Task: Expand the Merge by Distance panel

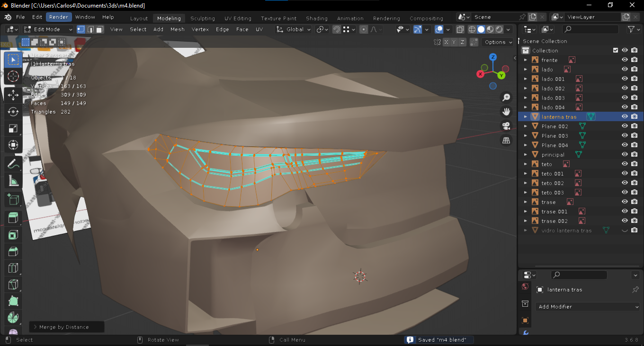Action: (66, 327)
